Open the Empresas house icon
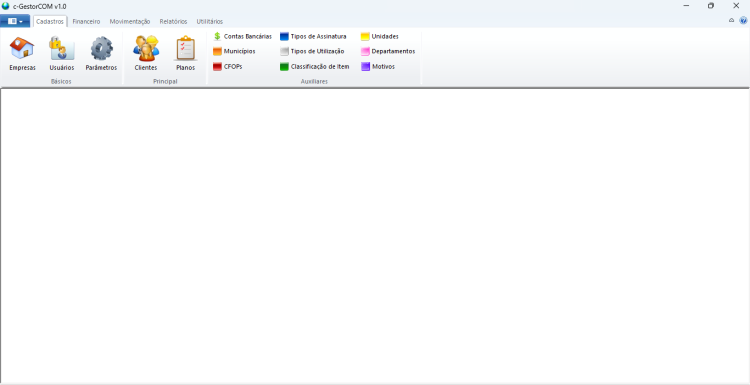This screenshot has width=750, height=385. point(22,48)
